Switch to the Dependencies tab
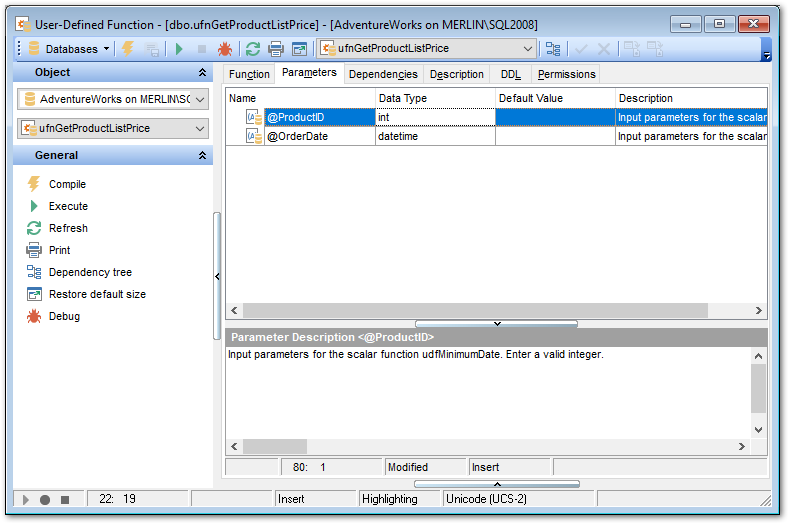 (x=383, y=74)
